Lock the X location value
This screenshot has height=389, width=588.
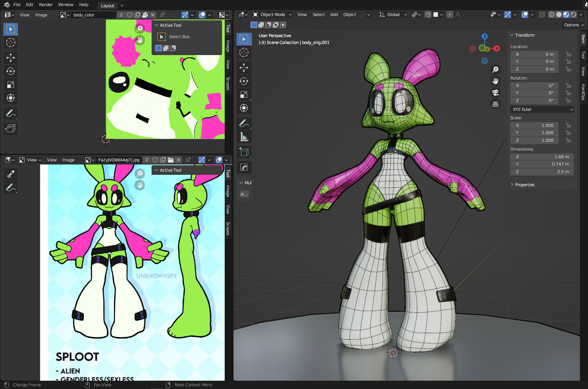[568, 54]
